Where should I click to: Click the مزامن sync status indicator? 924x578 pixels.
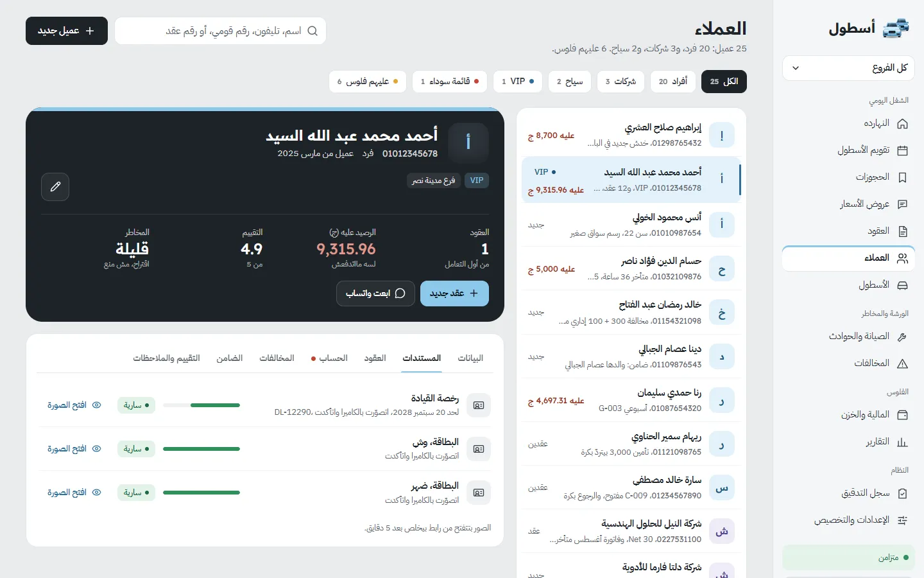click(848, 557)
